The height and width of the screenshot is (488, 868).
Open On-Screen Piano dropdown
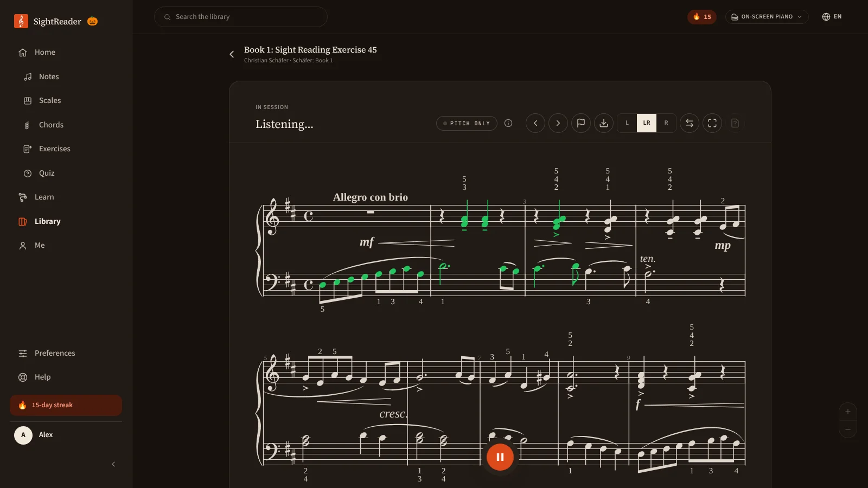click(x=767, y=17)
